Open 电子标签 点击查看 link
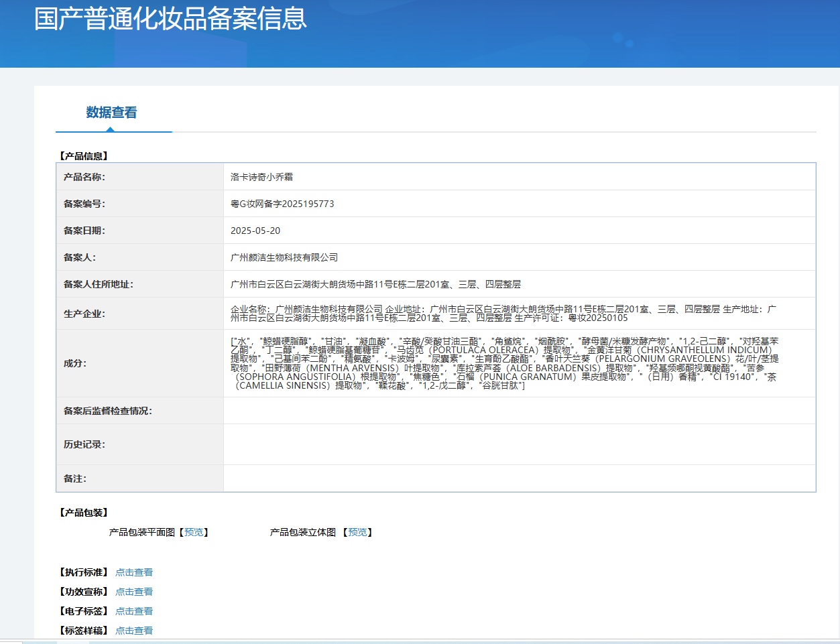Screen dimensions: 840x644 click(x=134, y=611)
